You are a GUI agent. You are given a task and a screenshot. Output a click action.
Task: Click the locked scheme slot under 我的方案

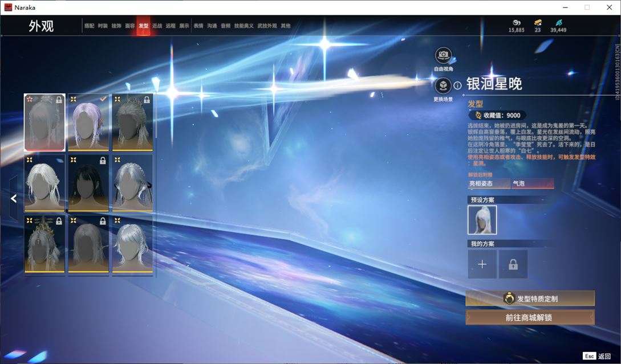pyautogui.click(x=513, y=264)
